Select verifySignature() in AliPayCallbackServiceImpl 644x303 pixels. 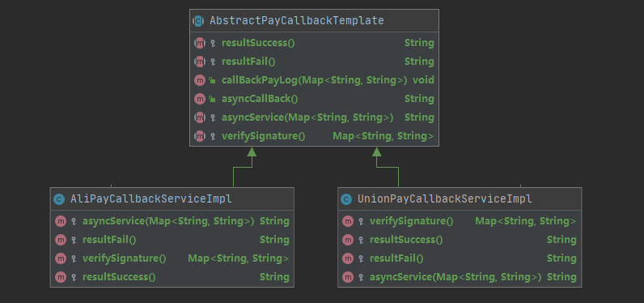[x=124, y=258]
